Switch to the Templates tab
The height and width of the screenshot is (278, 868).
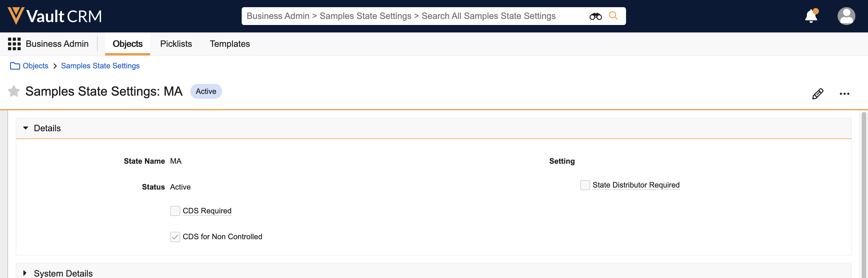click(x=230, y=44)
